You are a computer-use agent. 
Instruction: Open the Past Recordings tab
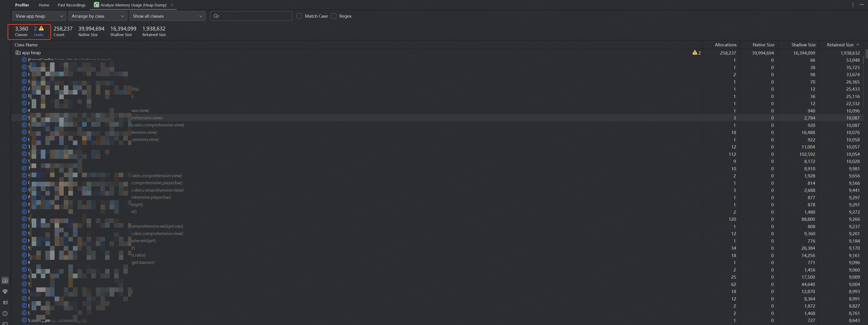[72, 5]
